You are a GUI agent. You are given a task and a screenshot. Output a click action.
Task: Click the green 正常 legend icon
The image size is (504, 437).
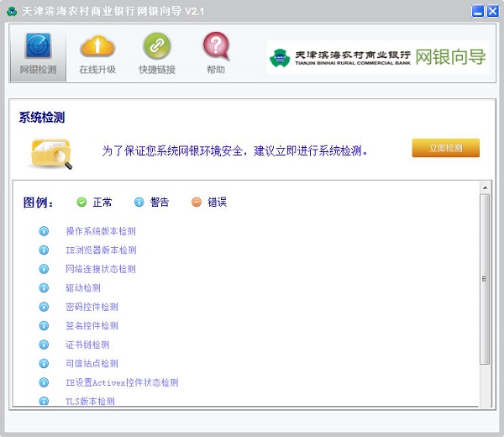point(81,202)
